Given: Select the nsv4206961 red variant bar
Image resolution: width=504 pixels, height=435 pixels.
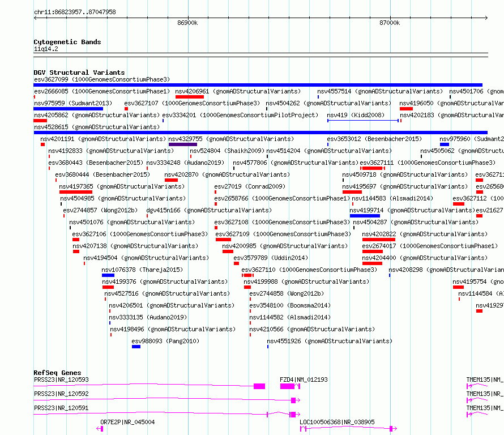Looking at the screenshot, I should (x=189, y=97).
